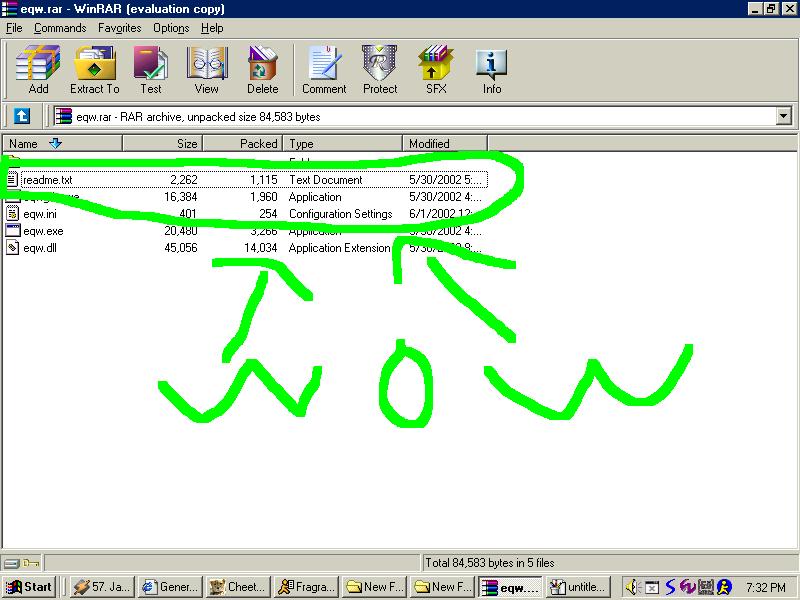
Task: Switch to the 'Cheet...' taskbar window
Action: (x=238, y=587)
